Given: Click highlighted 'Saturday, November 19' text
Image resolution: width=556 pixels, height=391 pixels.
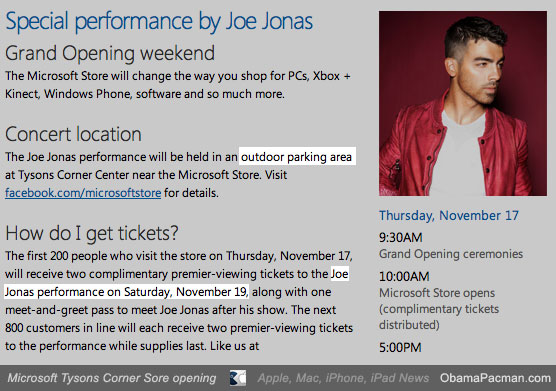Looking at the screenshot, I should pyautogui.click(x=185, y=292).
